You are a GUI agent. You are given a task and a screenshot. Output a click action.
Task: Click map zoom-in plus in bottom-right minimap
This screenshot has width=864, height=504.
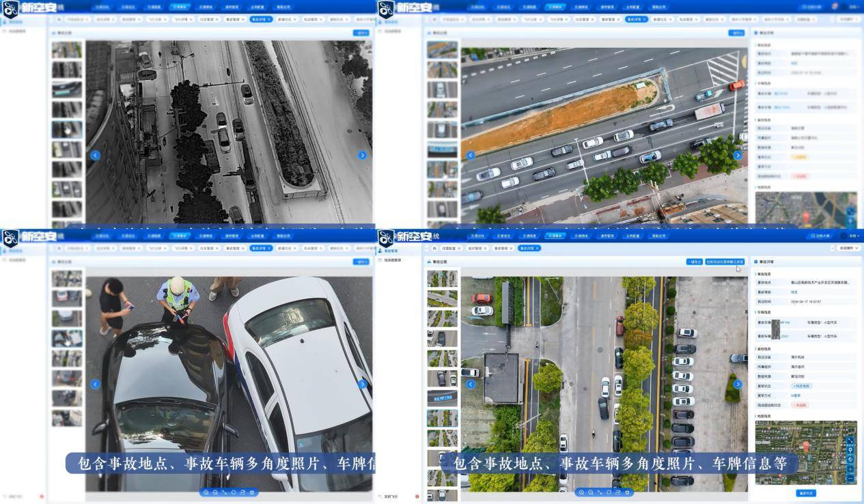pos(850,469)
